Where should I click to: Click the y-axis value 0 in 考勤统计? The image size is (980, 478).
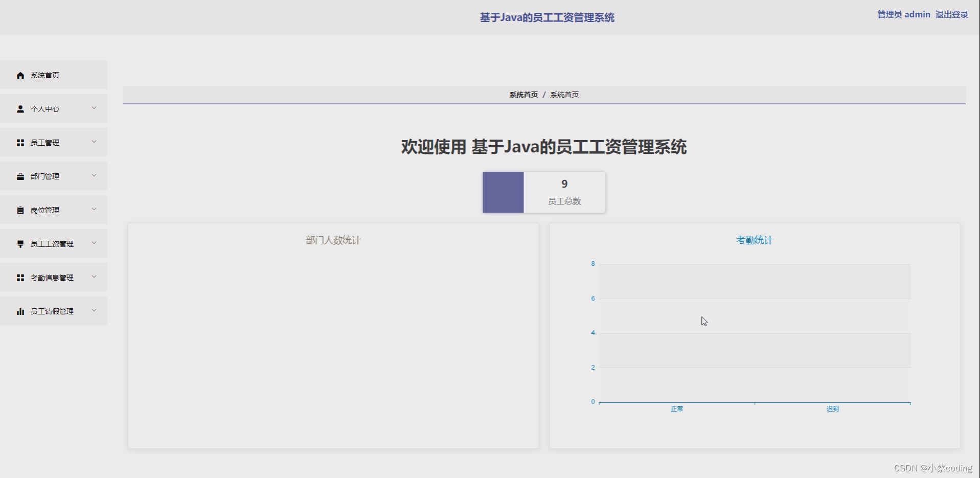[593, 402]
